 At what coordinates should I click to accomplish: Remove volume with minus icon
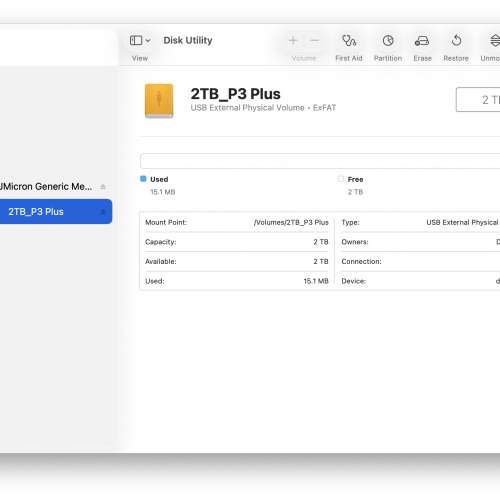tap(314, 41)
